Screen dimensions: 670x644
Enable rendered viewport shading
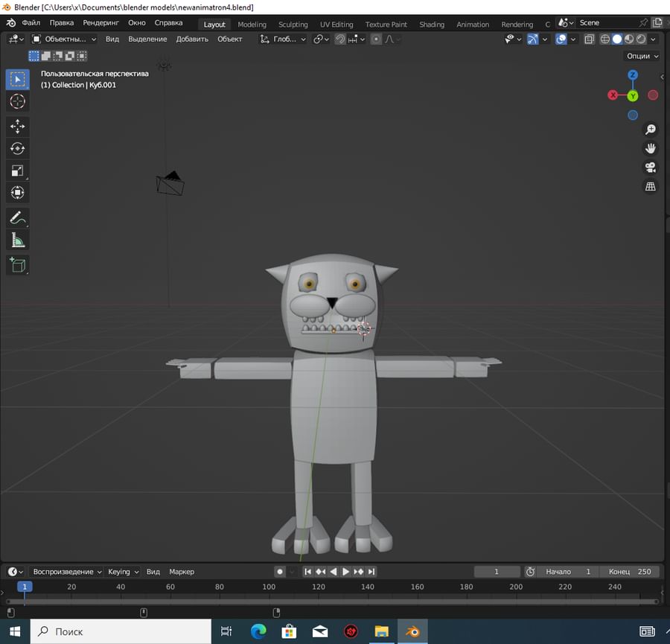click(x=641, y=39)
